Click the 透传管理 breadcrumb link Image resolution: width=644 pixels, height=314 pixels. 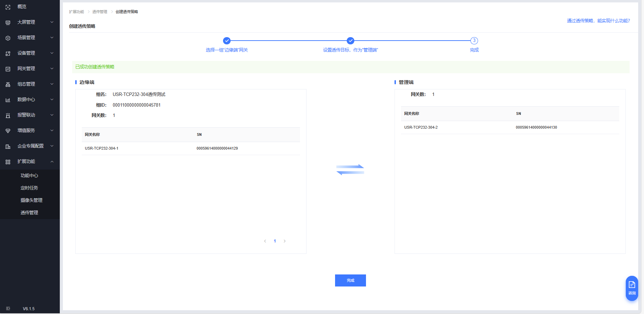[x=100, y=12]
